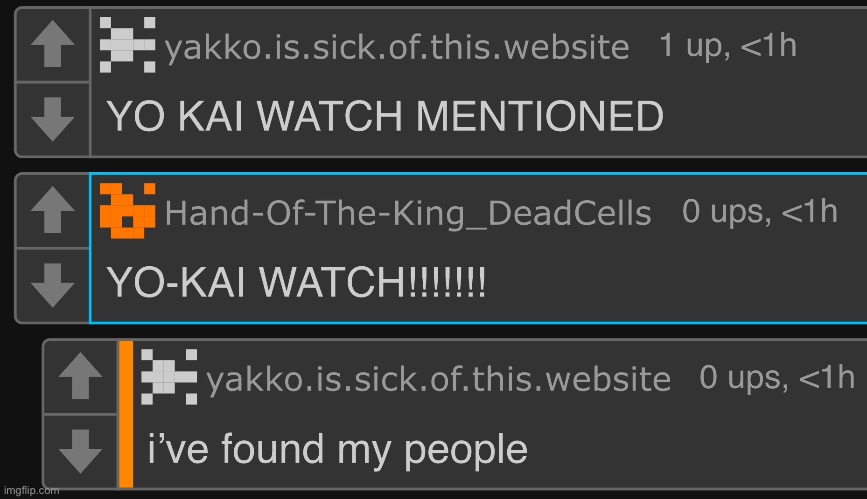This screenshot has height=499, width=867.
Task: Upvote the "YO KAI WATCH MENTIONED" comment
Action: click(x=53, y=45)
